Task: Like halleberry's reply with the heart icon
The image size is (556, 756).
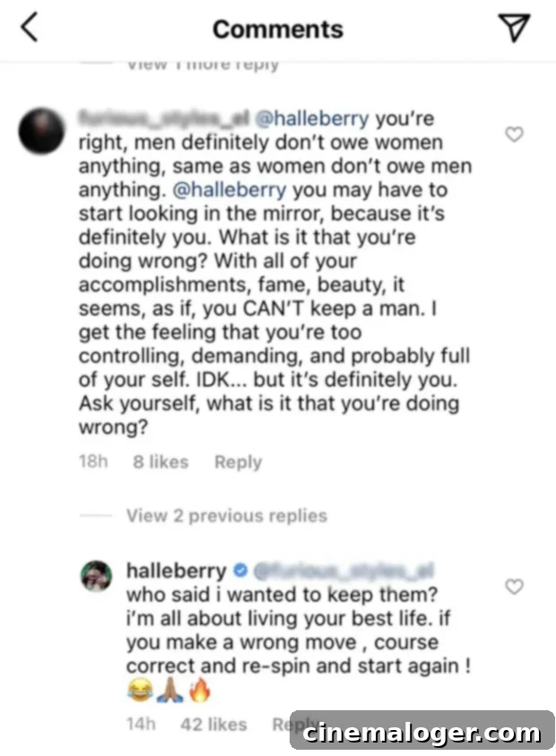Action: [x=515, y=587]
